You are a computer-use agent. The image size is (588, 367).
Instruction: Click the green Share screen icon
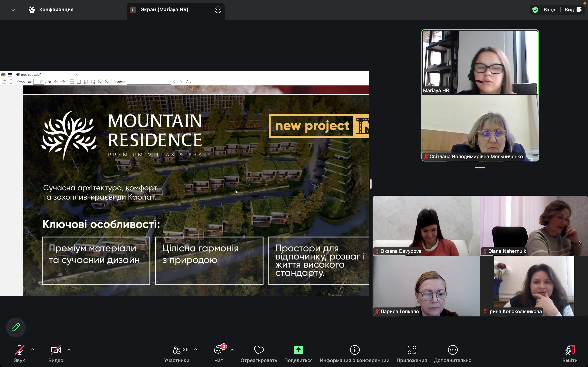tap(298, 350)
